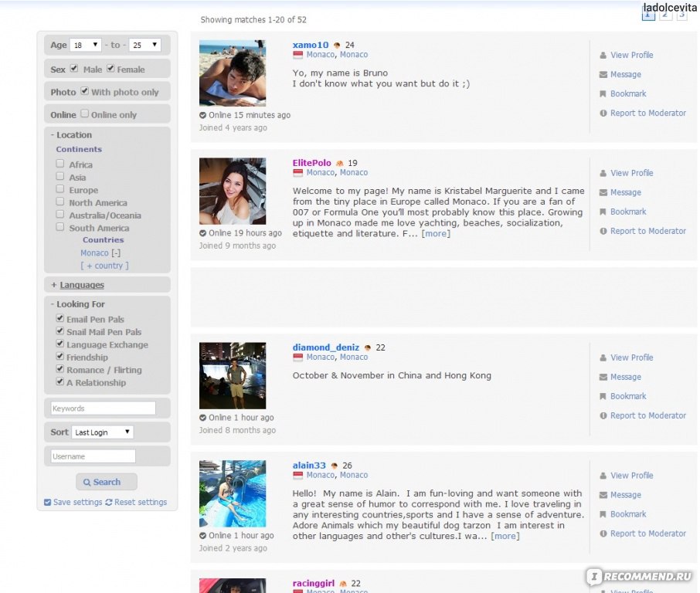Click the Message envelope icon for alain33
This screenshot has height=593, width=700.
tap(603, 495)
